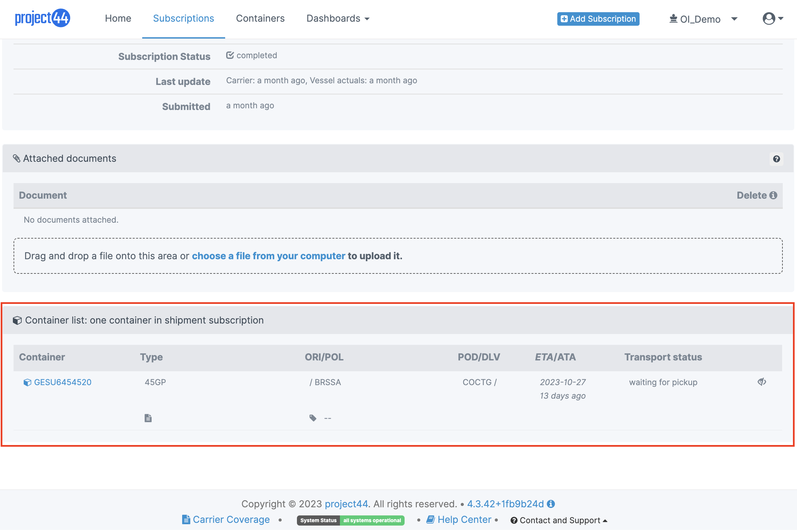Expand the Dashboards dropdown menu
Screen dimensions: 797x532
pyautogui.click(x=338, y=18)
